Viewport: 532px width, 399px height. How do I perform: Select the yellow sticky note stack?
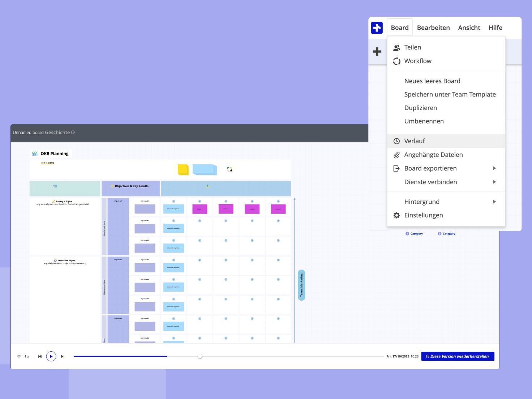pyautogui.click(x=183, y=170)
